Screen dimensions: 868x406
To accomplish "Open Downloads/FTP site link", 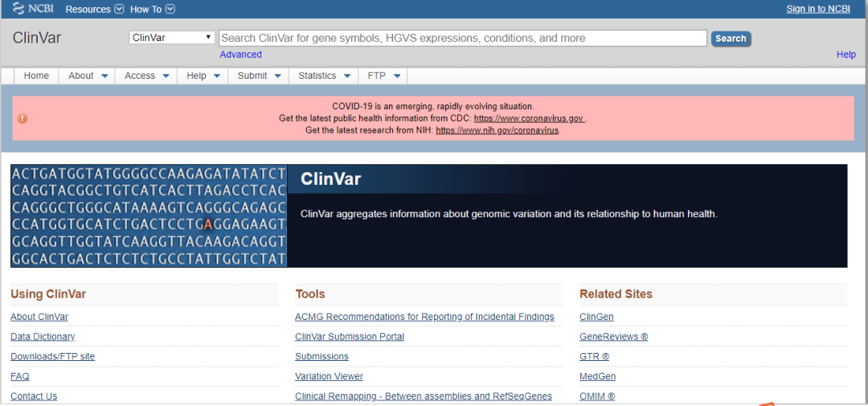I will click(x=52, y=356).
